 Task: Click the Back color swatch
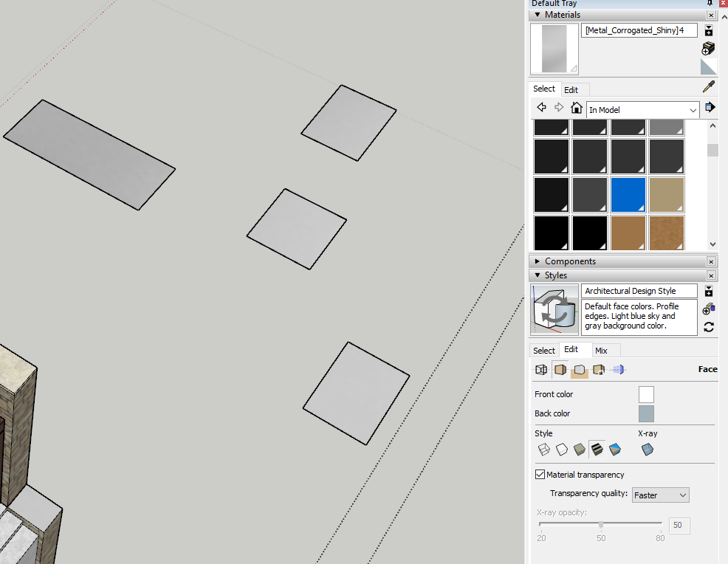coord(646,413)
